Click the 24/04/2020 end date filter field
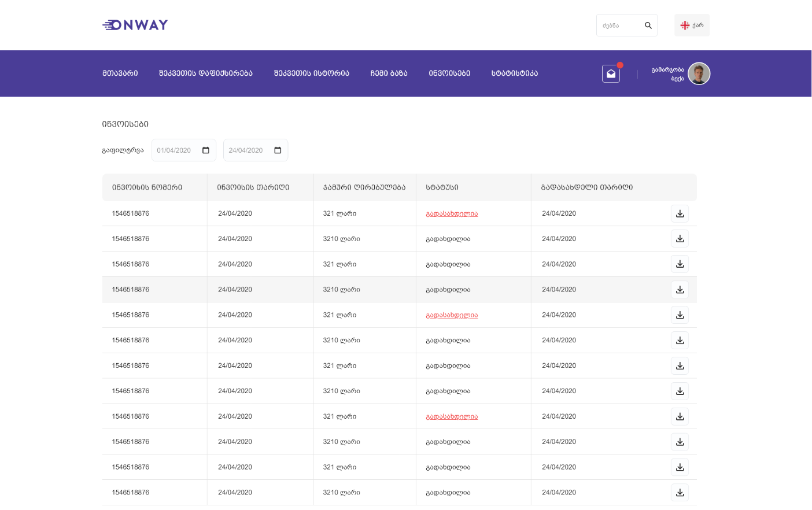This screenshot has width=812, height=510. 256,150
